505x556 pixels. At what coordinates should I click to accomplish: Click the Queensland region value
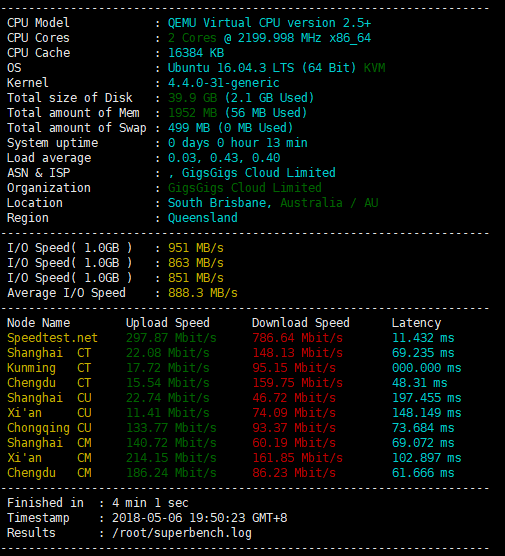click(202, 218)
